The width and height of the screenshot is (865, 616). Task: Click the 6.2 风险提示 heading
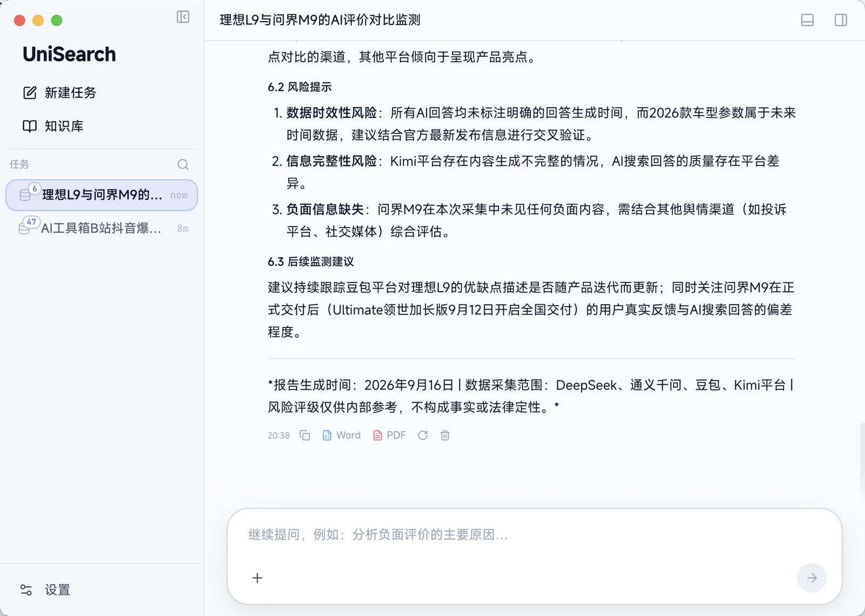click(x=300, y=87)
